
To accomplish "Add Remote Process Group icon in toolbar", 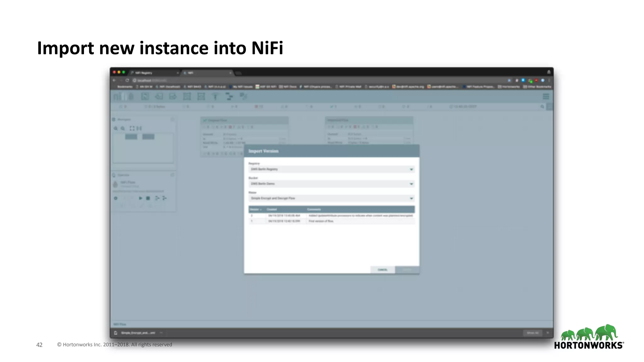I will click(201, 96).
